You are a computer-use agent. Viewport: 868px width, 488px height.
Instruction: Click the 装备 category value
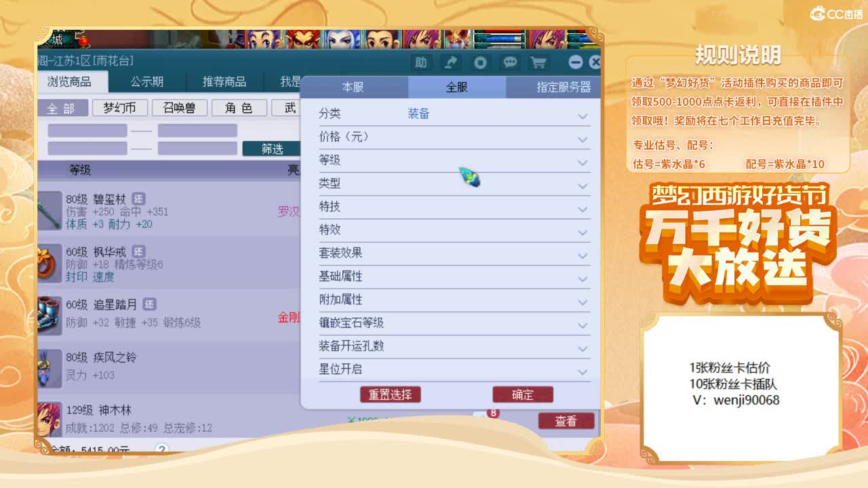coord(418,114)
